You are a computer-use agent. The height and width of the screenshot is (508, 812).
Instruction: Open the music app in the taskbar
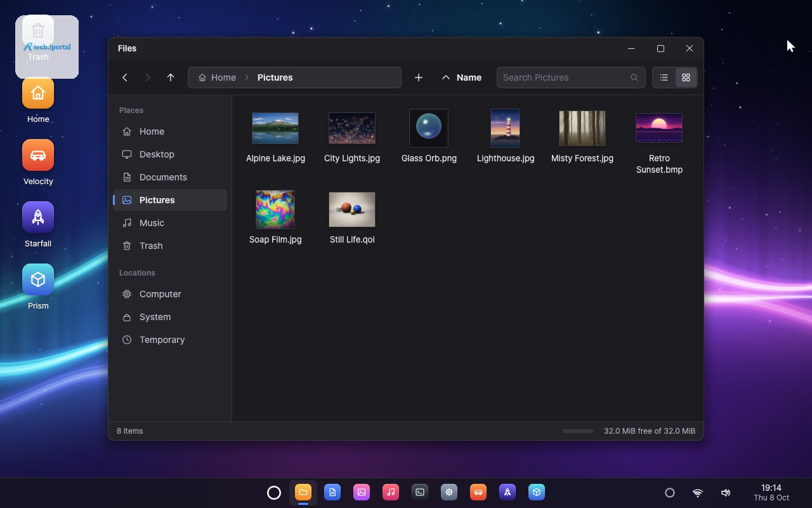[x=391, y=492]
